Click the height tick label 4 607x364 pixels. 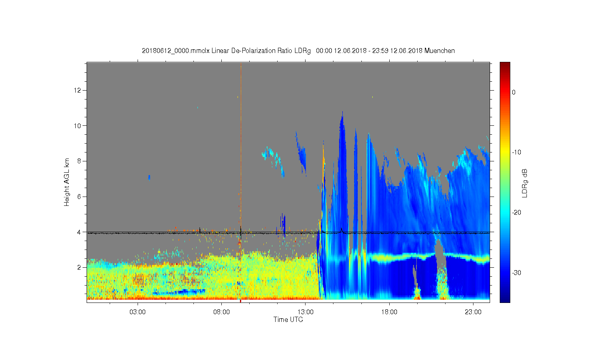[80, 232]
